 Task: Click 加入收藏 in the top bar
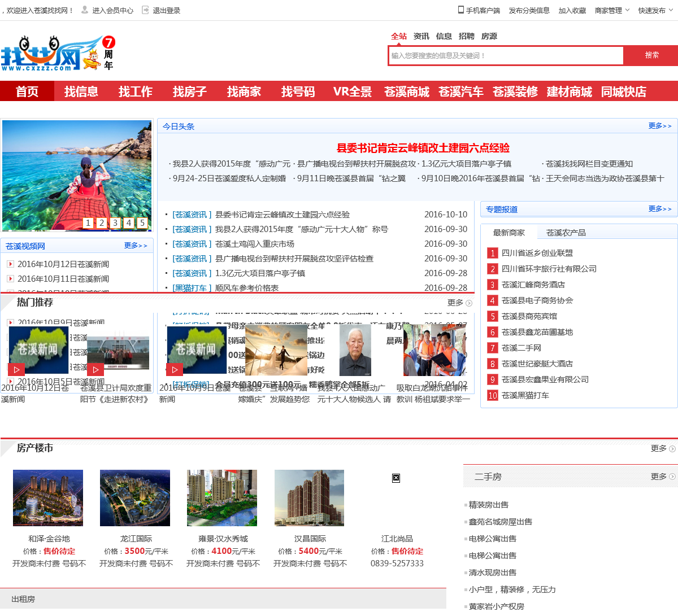(572, 10)
